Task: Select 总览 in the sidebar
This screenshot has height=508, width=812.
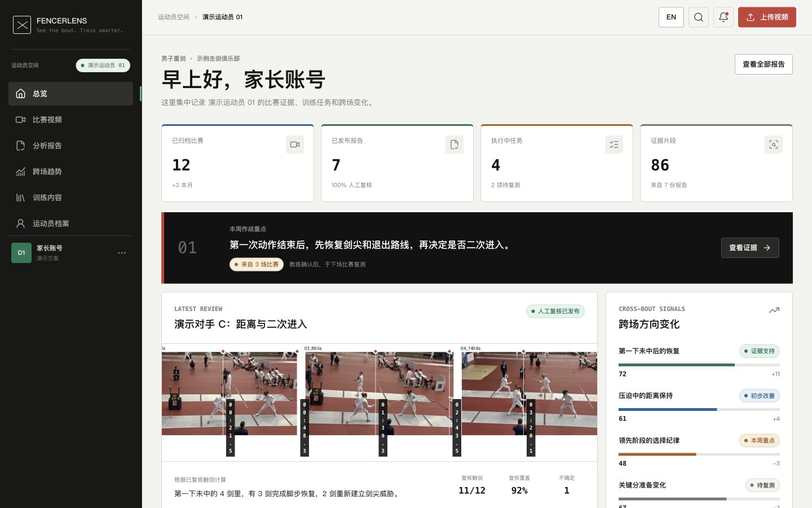Action: [x=70, y=94]
